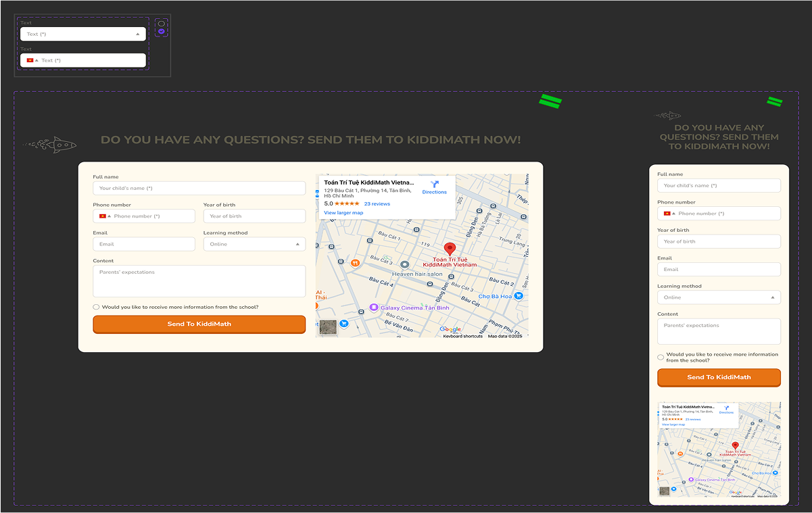
Task: Click the Parents' expectations content textarea
Action: tap(199, 280)
